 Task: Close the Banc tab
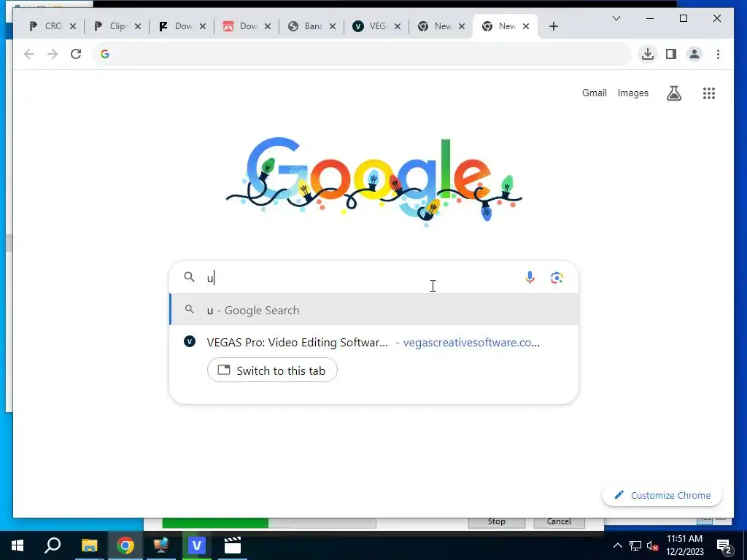(x=333, y=26)
